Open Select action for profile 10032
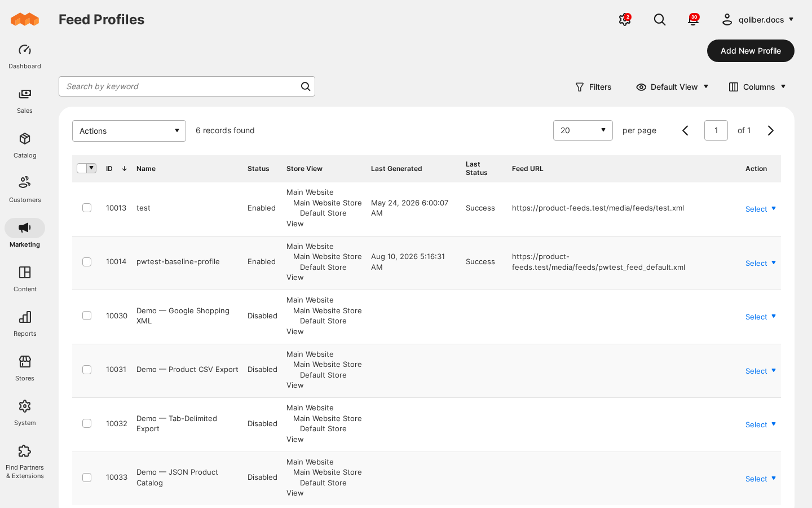This screenshot has width=812, height=508. (761, 424)
